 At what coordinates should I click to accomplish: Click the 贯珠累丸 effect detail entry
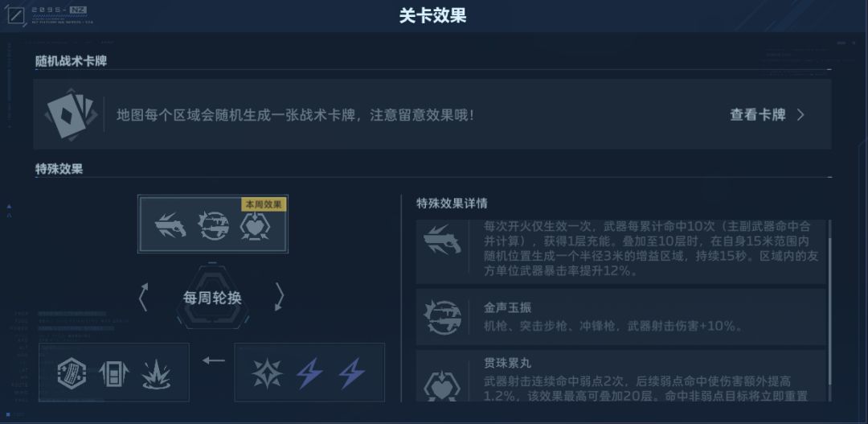pyautogui.click(x=620, y=377)
